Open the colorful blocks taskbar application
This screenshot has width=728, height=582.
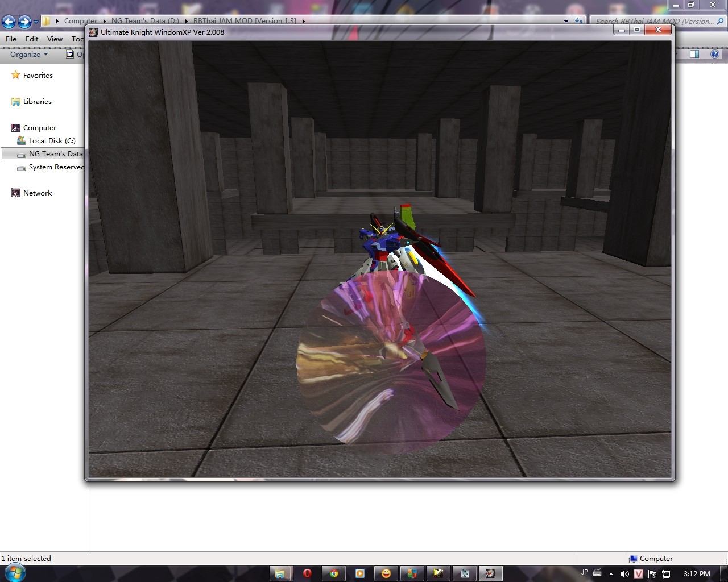[412, 573]
